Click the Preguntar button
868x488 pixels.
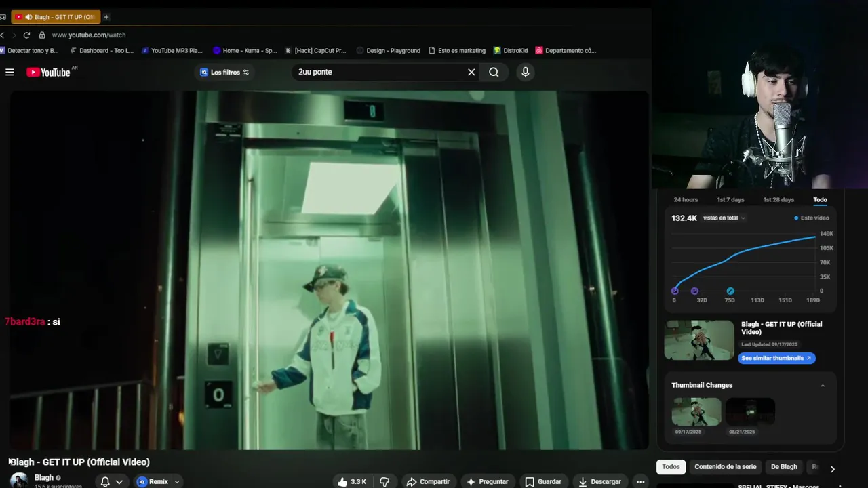[487, 482]
